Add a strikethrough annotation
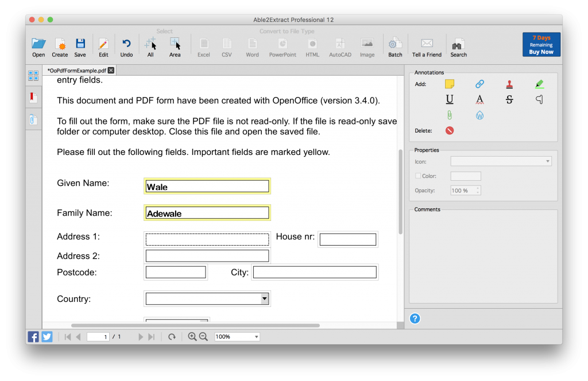 coord(509,99)
